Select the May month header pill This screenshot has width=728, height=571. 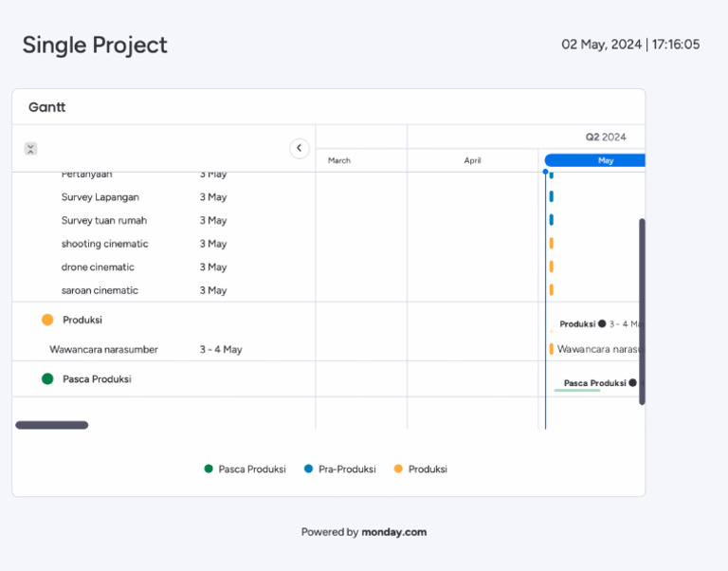(594, 160)
